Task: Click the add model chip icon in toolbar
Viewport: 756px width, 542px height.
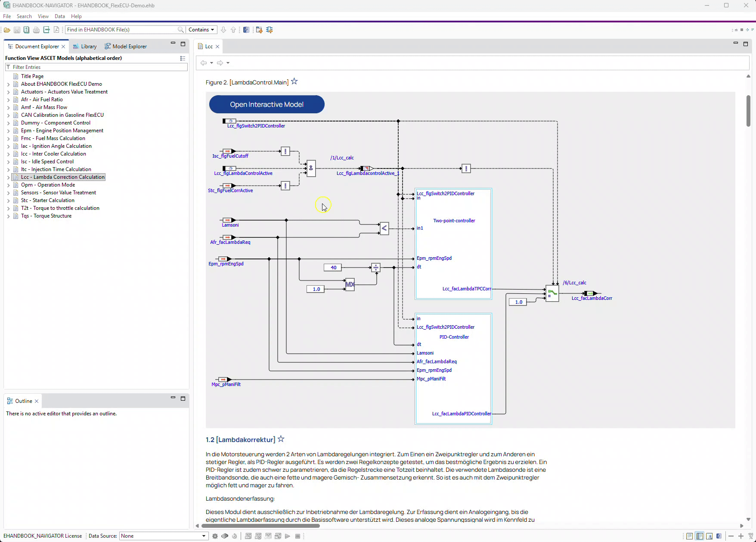Action: (270, 30)
